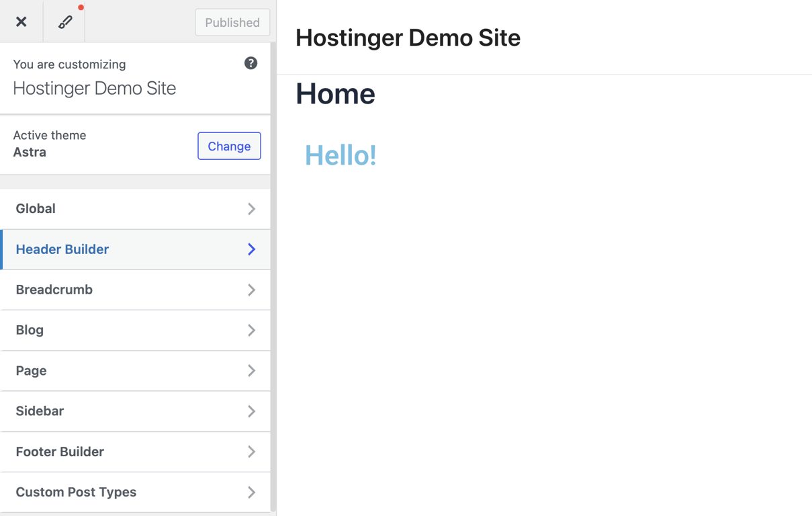The image size is (812, 516).
Task: Expand the Breadcrumb settings
Action: coord(251,290)
